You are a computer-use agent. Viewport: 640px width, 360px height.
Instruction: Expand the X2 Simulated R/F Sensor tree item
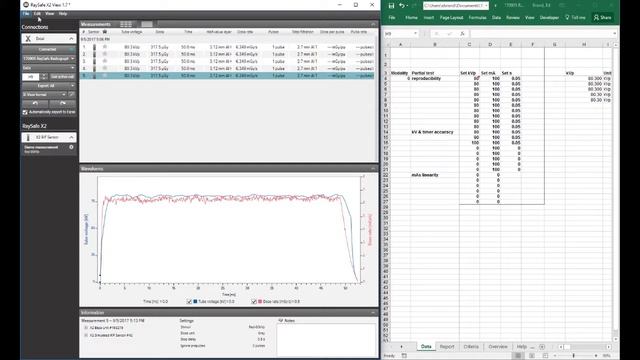pos(86,335)
